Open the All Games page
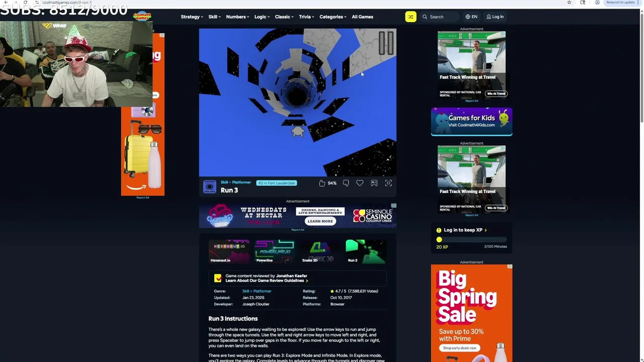644x362 pixels. coord(362,17)
